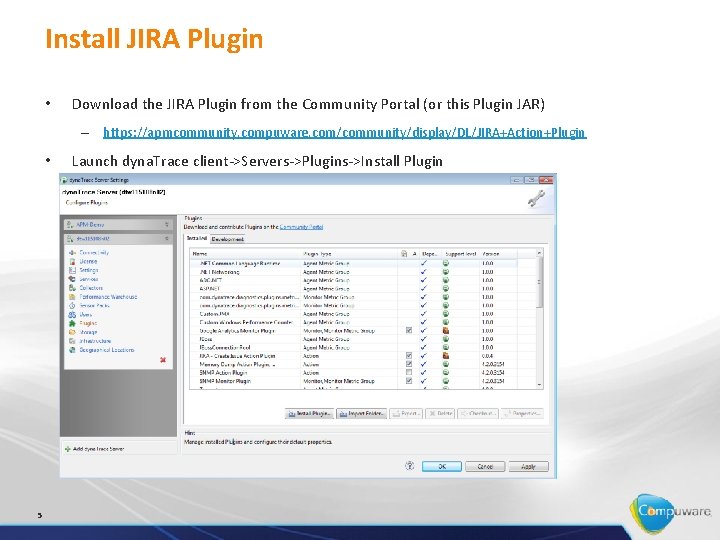Open Performance Warehouse in sidebar
Screen dimensions: 720x540
click(108, 297)
